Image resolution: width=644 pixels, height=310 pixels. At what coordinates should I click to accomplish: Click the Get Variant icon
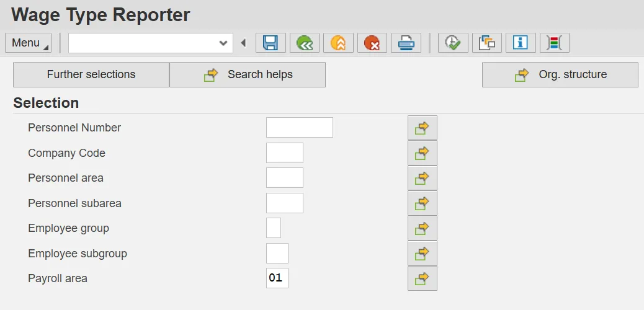(x=487, y=43)
